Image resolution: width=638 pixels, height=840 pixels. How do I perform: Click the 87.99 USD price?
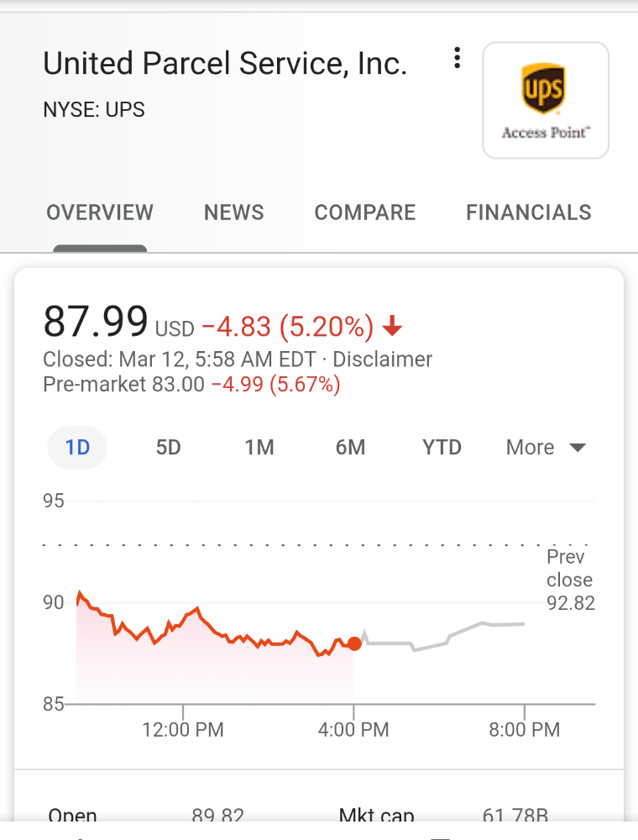[x=118, y=322]
